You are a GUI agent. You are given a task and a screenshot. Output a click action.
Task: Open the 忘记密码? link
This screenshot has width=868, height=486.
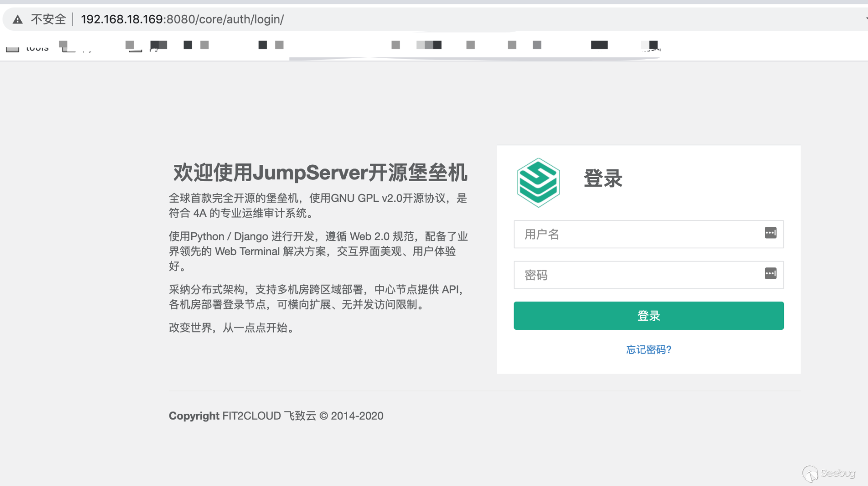click(x=648, y=350)
